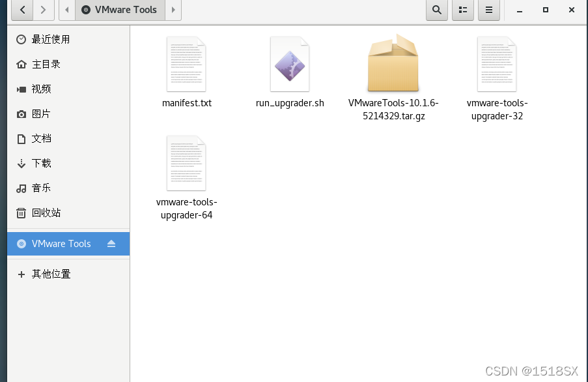Maximize the file manager window
588x382 pixels.
(546, 10)
